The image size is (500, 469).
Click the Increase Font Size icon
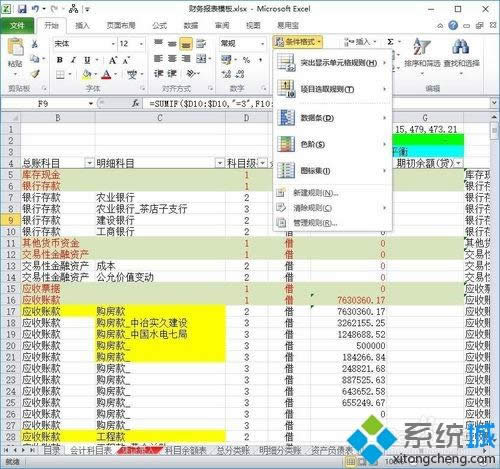click(113, 60)
